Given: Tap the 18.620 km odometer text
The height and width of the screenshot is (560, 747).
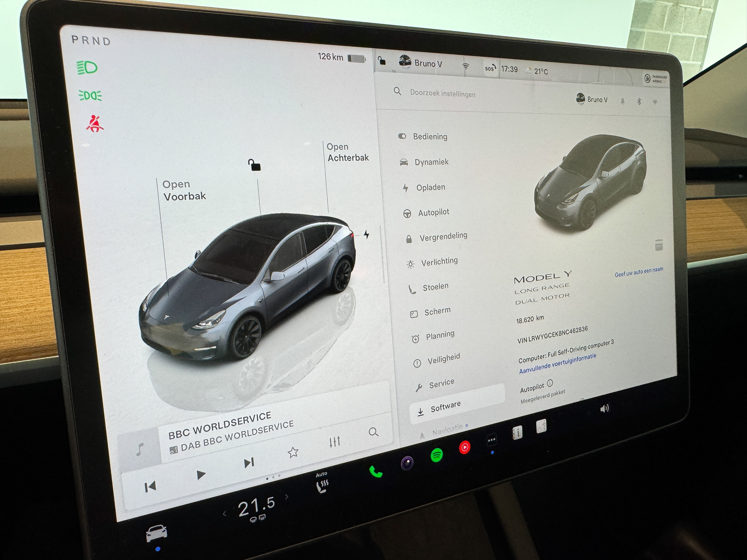Looking at the screenshot, I should (530, 319).
